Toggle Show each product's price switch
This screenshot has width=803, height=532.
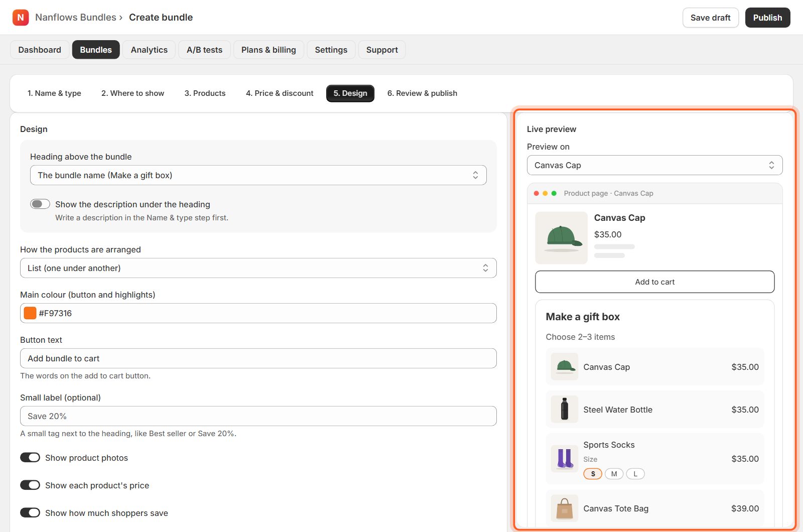click(x=30, y=485)
